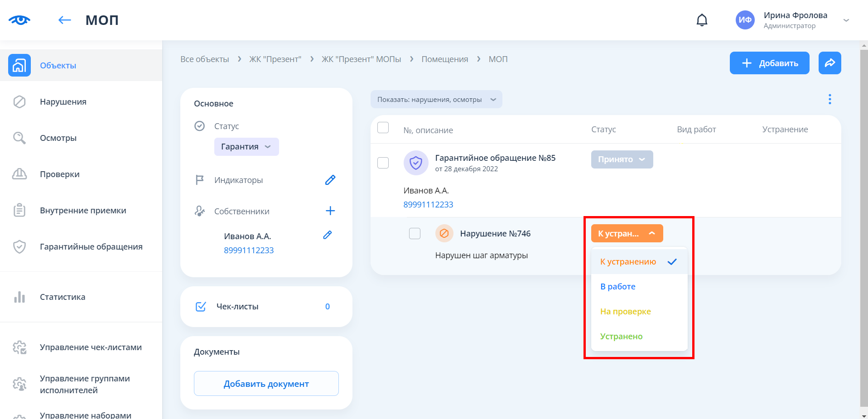The image size is (868, 419).
Task: Check the Гарантийное обращение №85 checkbox
Action: [x=383, y=163]
